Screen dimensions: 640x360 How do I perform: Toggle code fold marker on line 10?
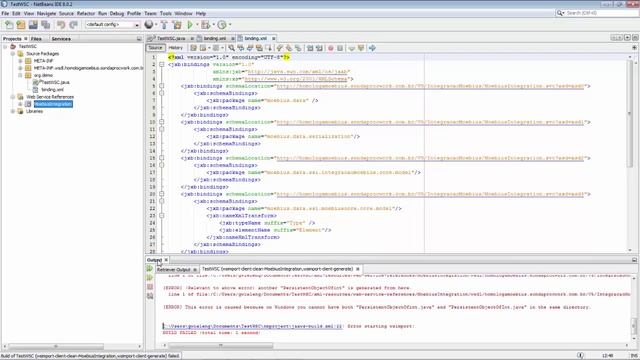(x=162, y=122)
